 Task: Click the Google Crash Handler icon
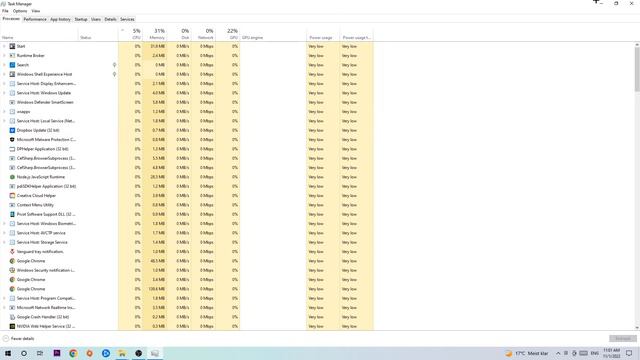pos(12,317)
